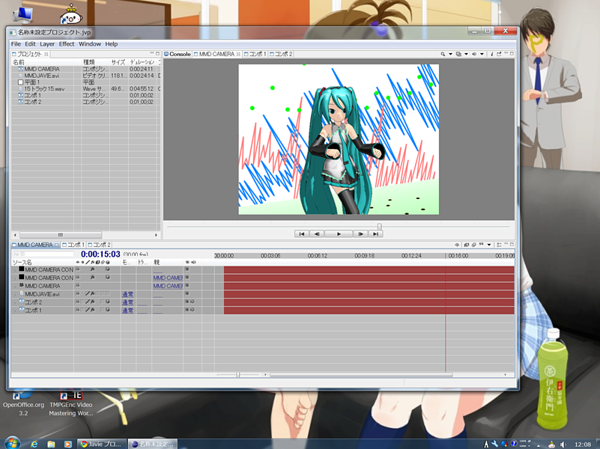Play the composition preview
This screenshot has width=600, height=449.
pyautogui.click(x=339, y=234)
